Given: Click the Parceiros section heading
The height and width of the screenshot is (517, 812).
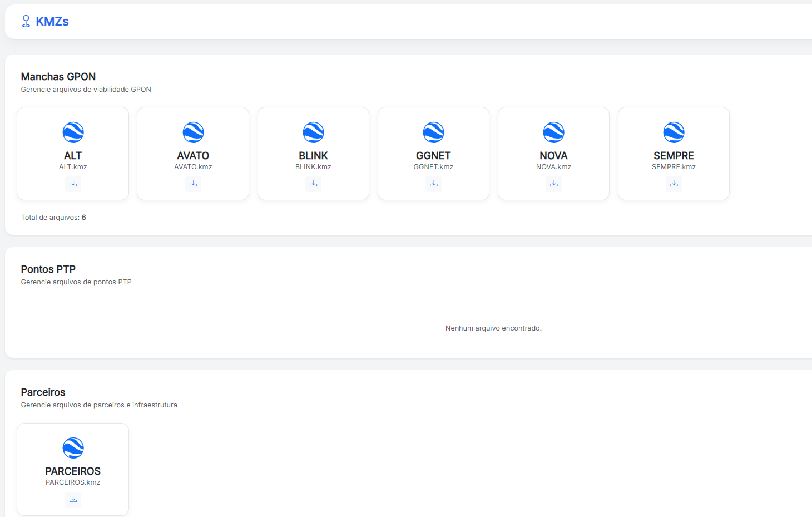Looking at the screenshot, I should [x=43, y=392].
